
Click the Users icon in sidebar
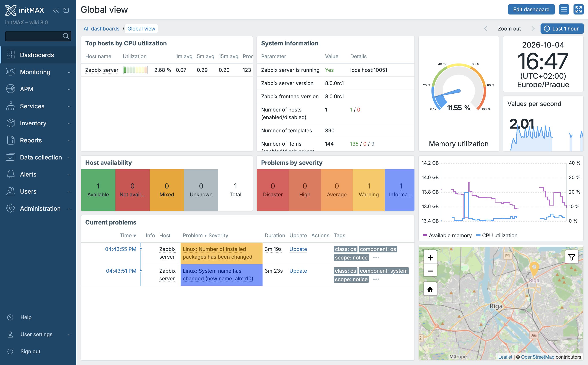(x=11, y=191)
